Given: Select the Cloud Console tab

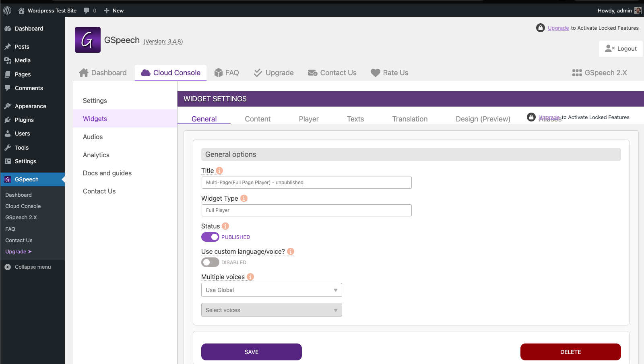Looking at the screenshot, I should pos(171,73).
